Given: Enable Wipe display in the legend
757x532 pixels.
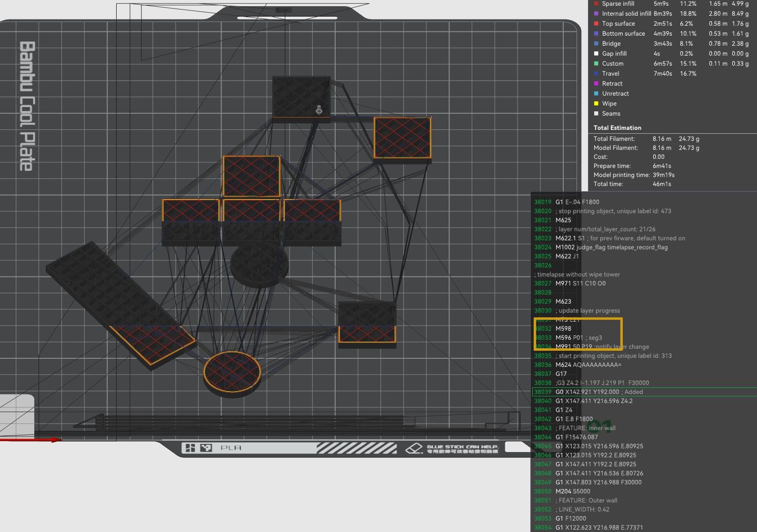Looking at the screenshot, I should (596, 104).
